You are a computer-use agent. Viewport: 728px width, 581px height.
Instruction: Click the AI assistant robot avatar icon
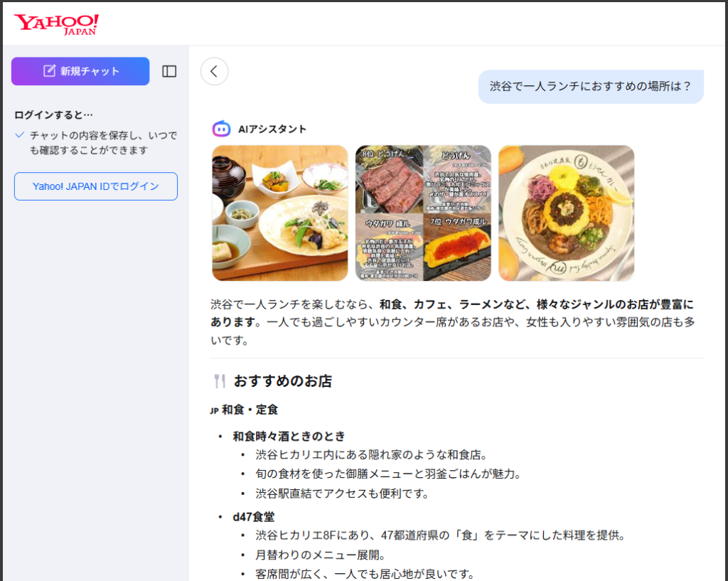click(x=221, y=129)
